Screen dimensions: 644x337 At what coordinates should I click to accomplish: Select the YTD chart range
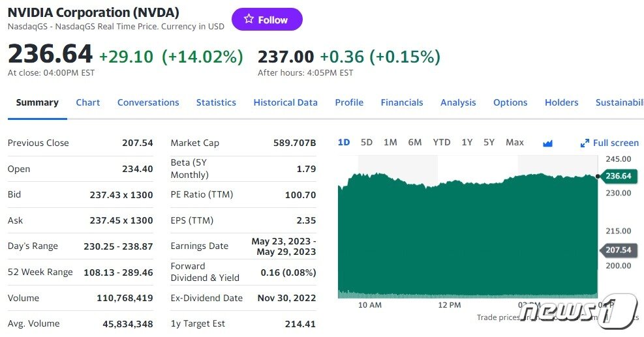click(x=442, y=143)
